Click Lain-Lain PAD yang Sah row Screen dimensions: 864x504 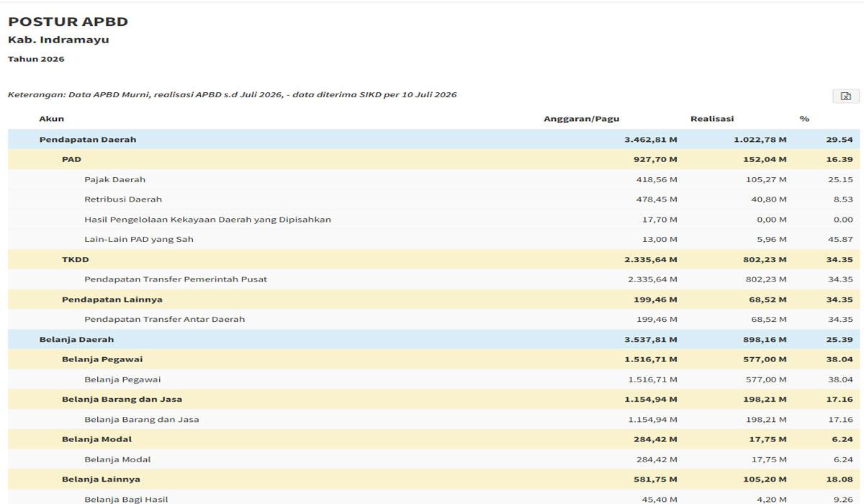pyautogui.click(x=434, y=239)
